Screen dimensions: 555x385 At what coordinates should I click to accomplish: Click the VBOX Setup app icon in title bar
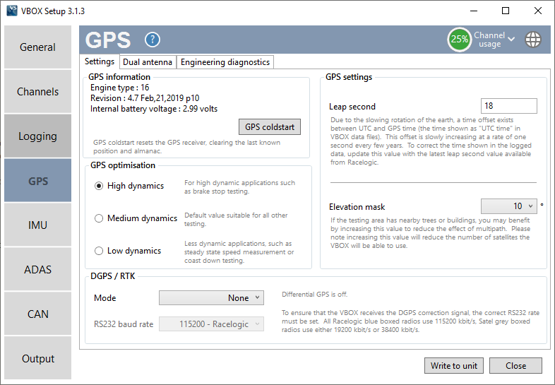(x=12, y=11)
